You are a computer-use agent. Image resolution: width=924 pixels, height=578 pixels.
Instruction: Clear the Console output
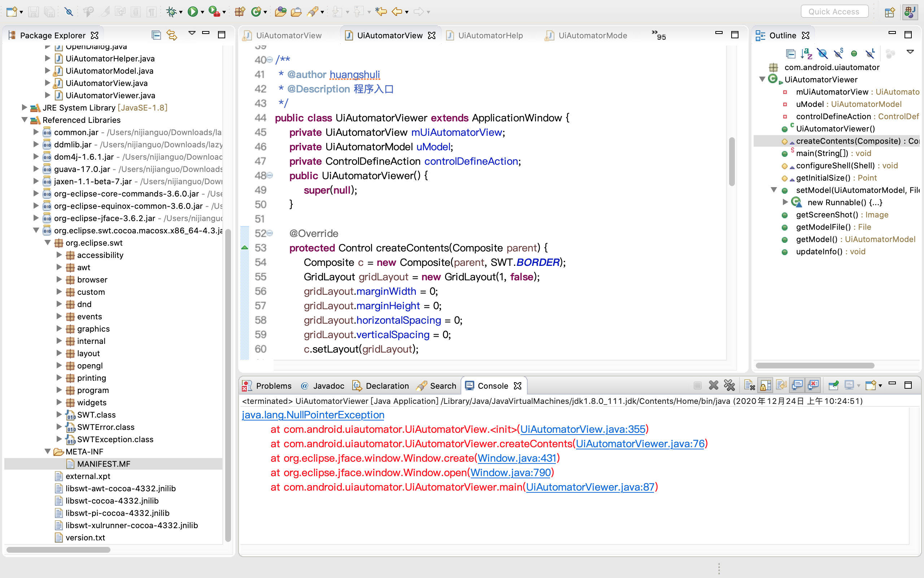click(x=750, y=386)
